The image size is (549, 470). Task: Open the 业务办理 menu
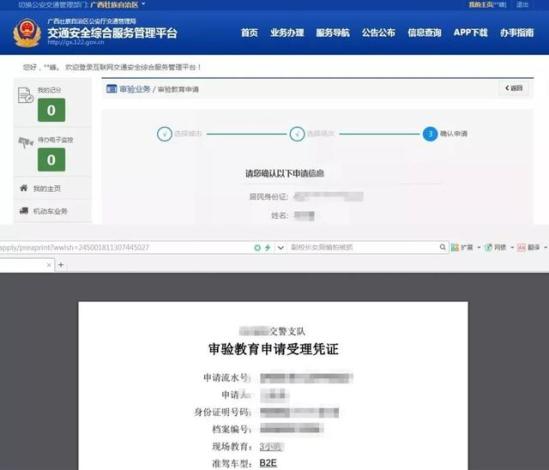(287, 33)
